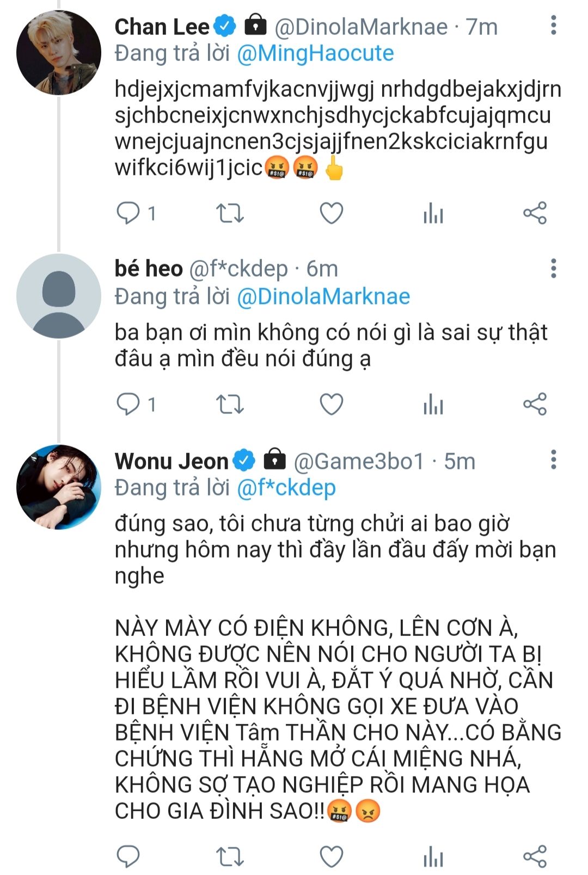Open more options on Chan Lee's tweet
This screenshot has width=588, height=875.
553,26
